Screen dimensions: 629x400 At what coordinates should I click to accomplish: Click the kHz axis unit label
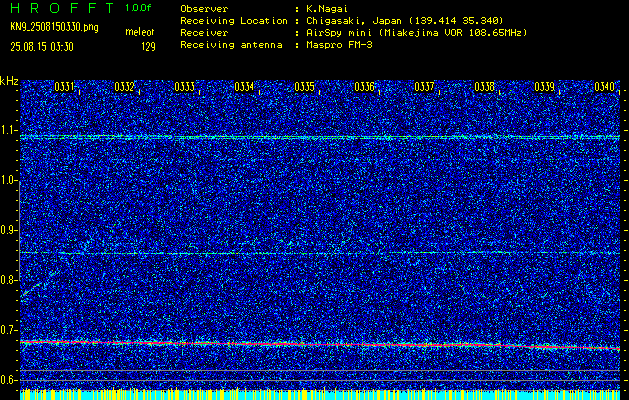9,81
